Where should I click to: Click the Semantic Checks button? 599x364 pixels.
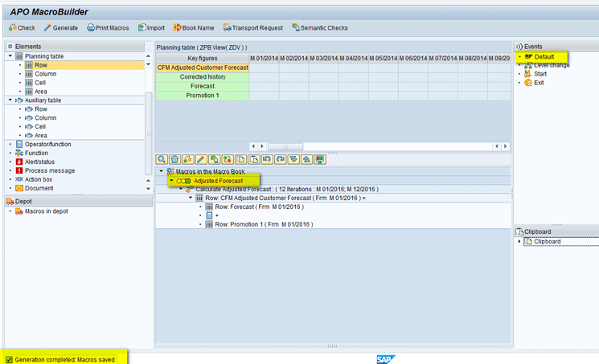[x=319, y=27]
